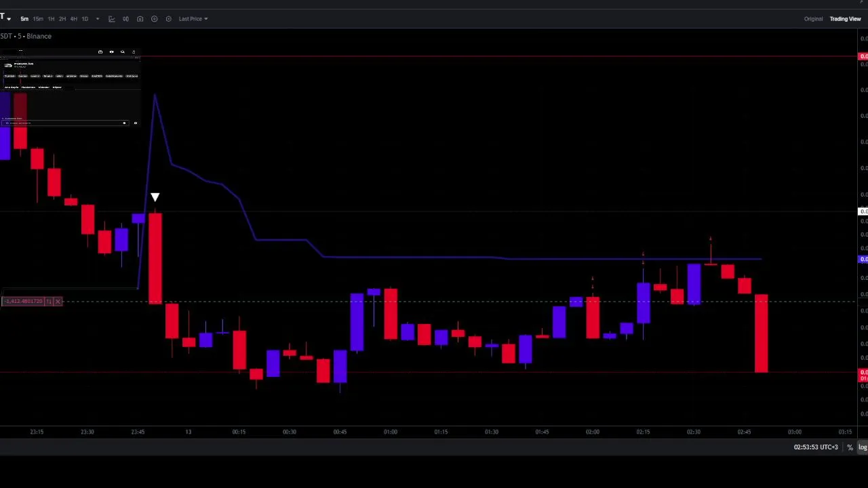This screenshot has height=488, width=868.
Task: Open the symbol selector dropdown arrow
Action: click(8, 19)
